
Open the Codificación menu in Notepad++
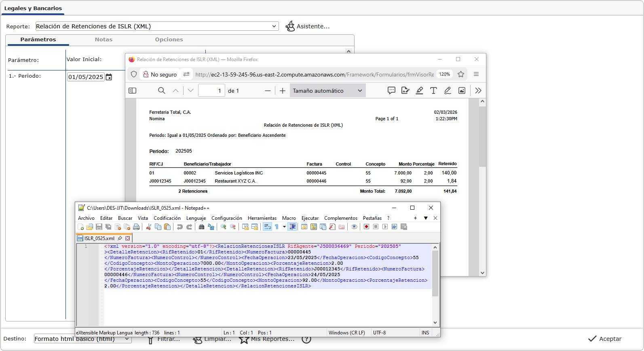(167, 218)
